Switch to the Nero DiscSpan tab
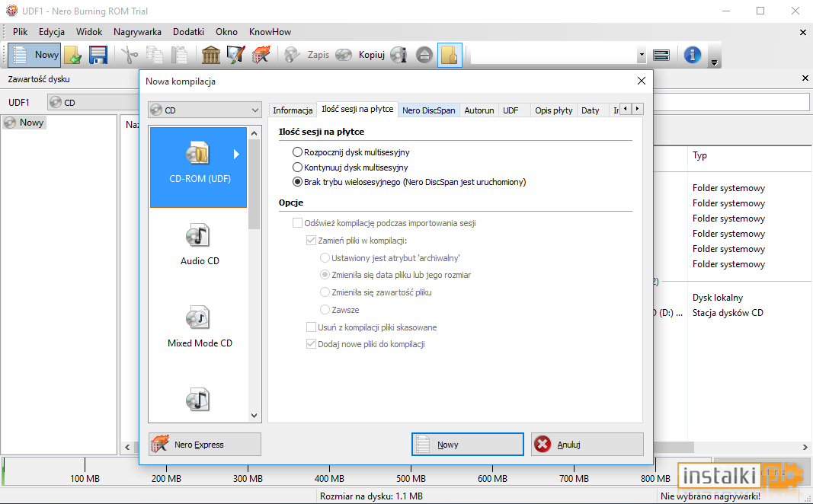Viewport: 813px width, 504px height. click(x=428, y=110)
